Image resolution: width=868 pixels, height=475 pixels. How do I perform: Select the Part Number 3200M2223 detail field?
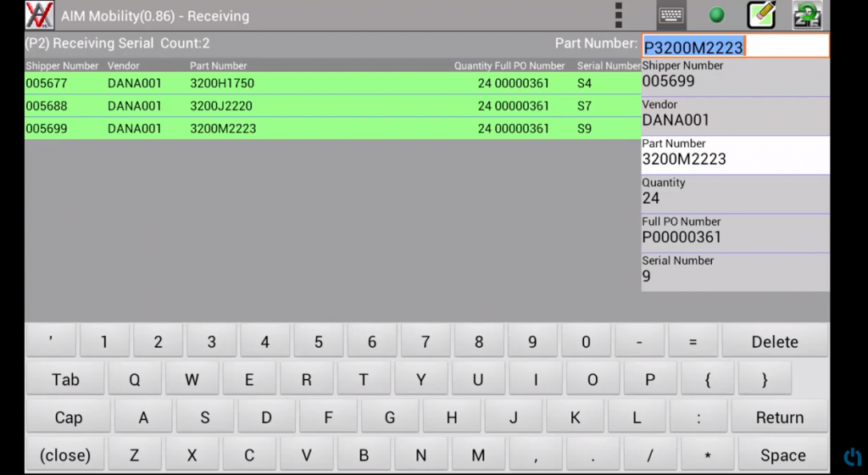pyautogui.click(x=735, y=155)
